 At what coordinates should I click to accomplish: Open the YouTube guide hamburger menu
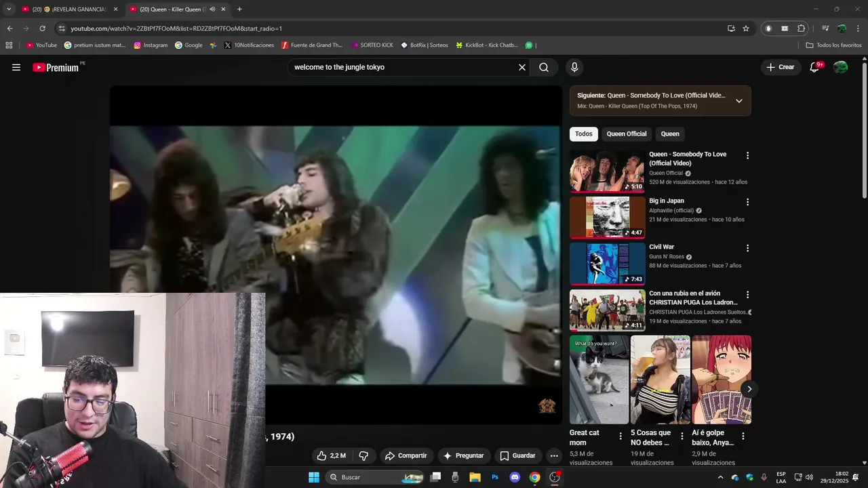(x=16, y=67)
